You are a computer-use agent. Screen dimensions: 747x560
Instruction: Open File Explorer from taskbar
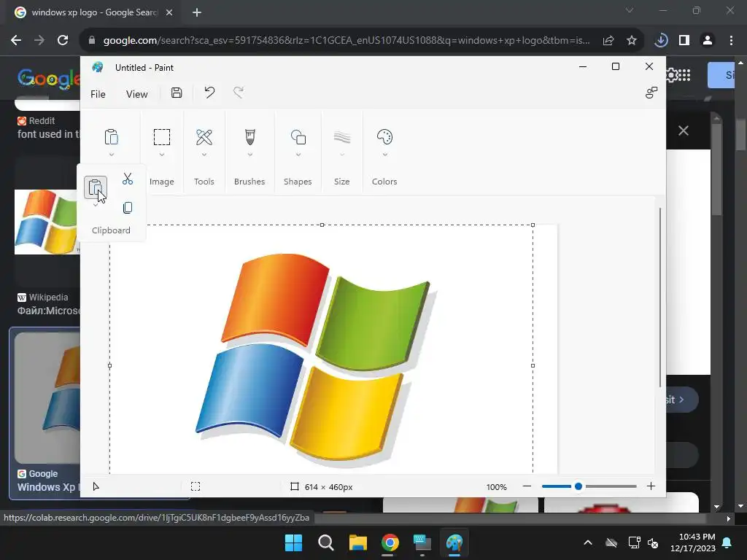(357, 542)
